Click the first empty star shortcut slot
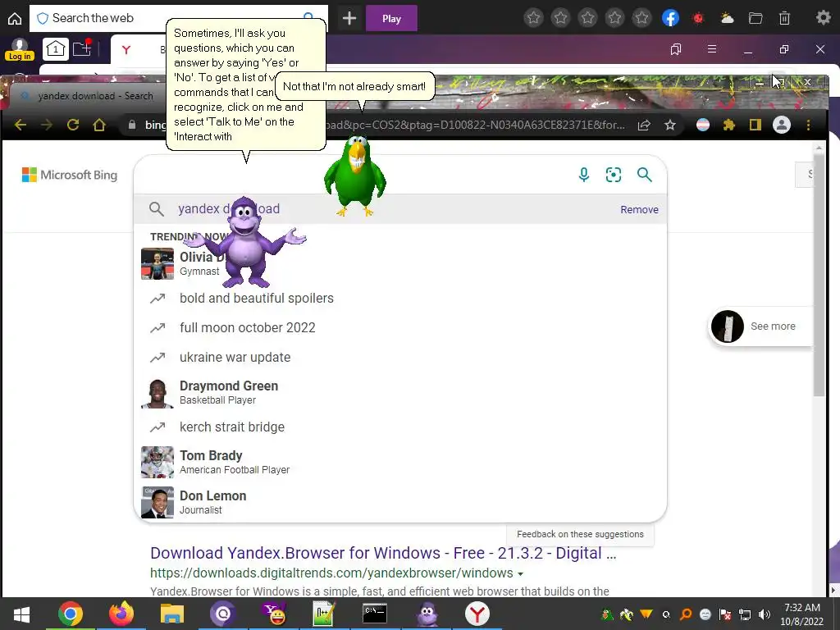The height and width of the screenshot is (630, 840). [533, 19]
